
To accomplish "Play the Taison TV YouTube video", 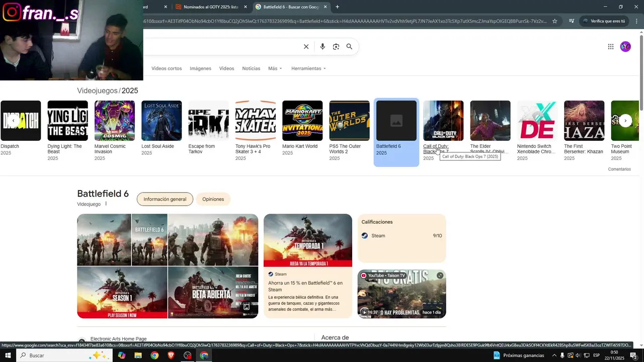I will pyautogui.click(x=401, y=294).
